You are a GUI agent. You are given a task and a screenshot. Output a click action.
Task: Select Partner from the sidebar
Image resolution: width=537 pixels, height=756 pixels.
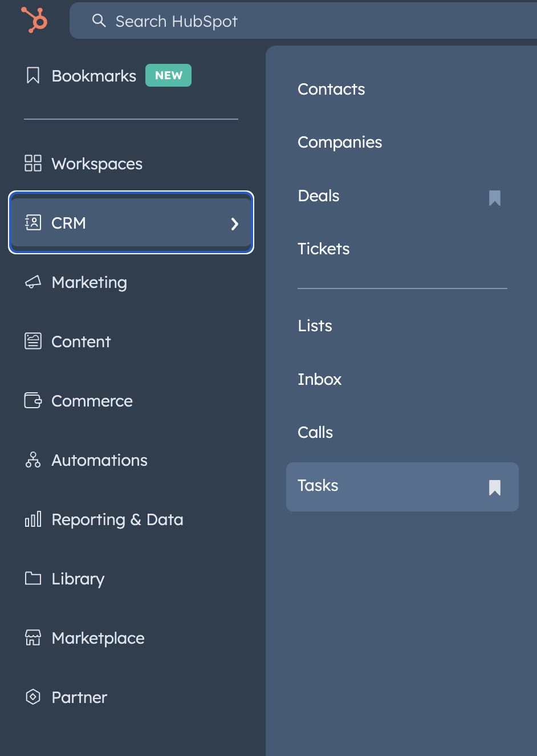tap(79, 697)
